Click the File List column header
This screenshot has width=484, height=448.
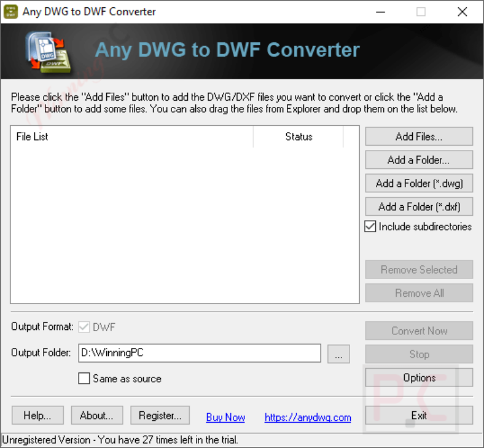coord(132,136)
